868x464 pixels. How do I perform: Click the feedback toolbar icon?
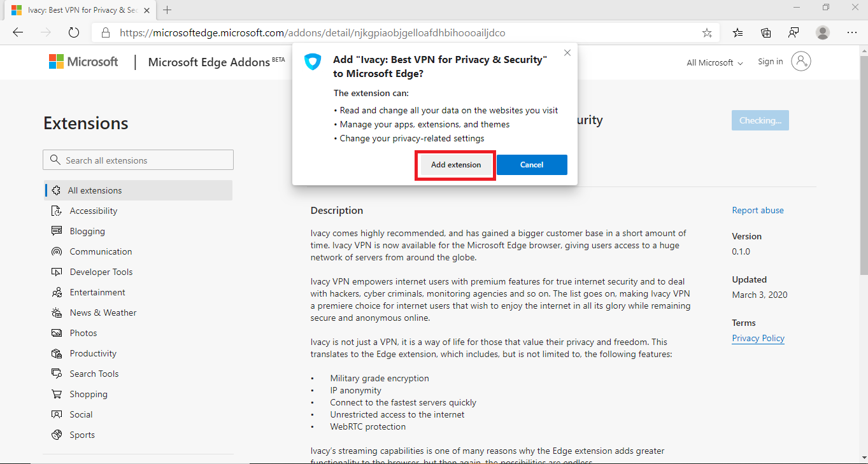tap(793, 32)
